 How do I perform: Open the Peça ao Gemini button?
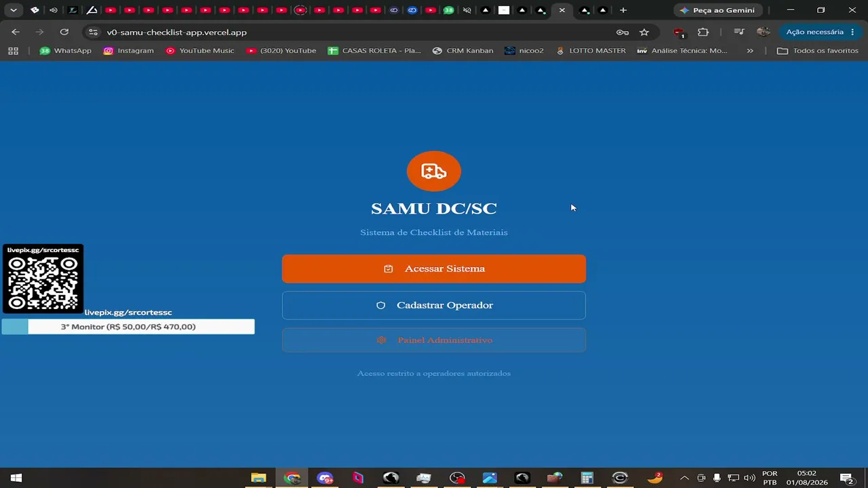coord(717,10)
